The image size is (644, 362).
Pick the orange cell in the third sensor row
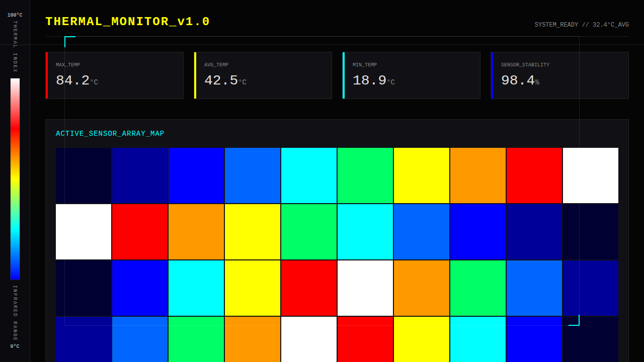click(x=422, y=288)
